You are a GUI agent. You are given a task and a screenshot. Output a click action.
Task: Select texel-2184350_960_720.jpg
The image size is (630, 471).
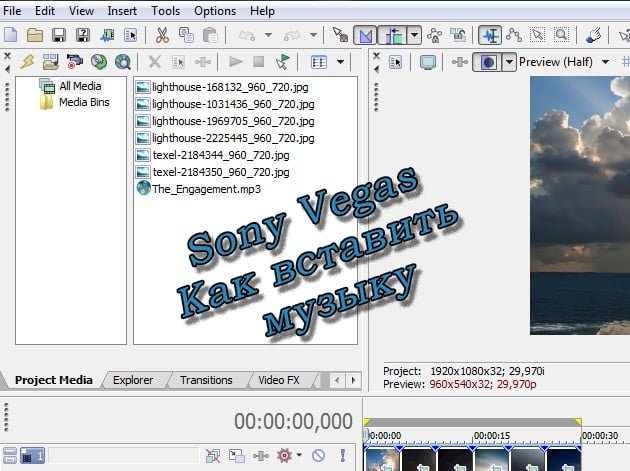coord(221,172)
